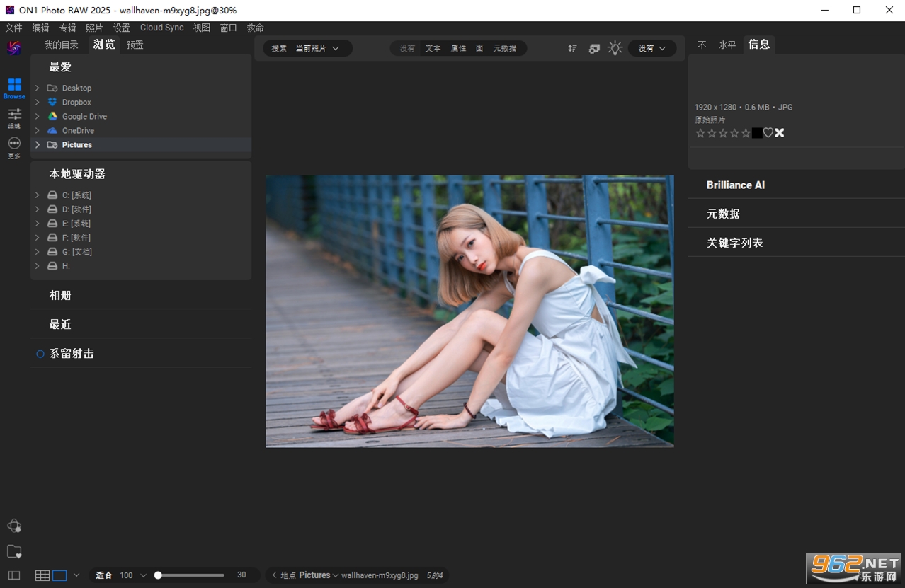Open the Browse module icon in the sidebar
The image size is (905, 588).
[x=14, y=88]
